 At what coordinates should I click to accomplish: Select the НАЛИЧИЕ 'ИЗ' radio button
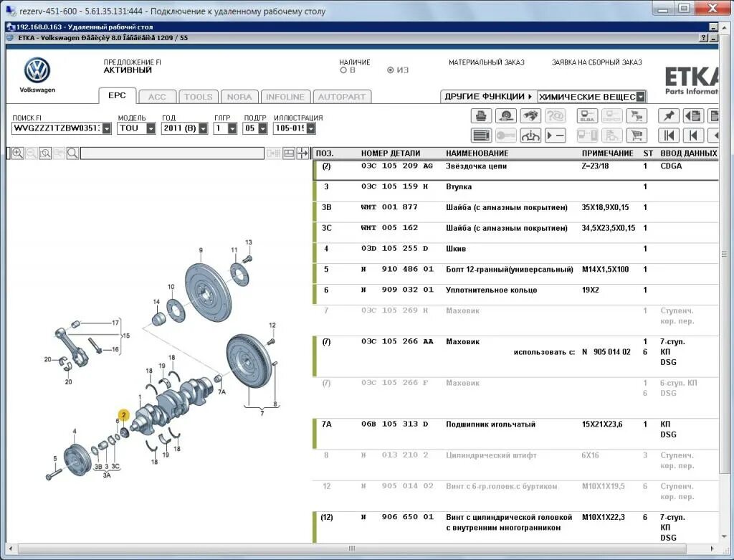tap(391, 70)
